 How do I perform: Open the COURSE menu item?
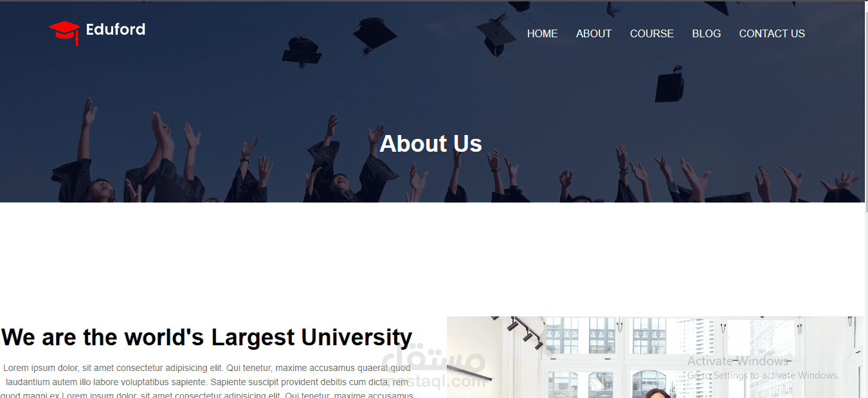point(651,33)
